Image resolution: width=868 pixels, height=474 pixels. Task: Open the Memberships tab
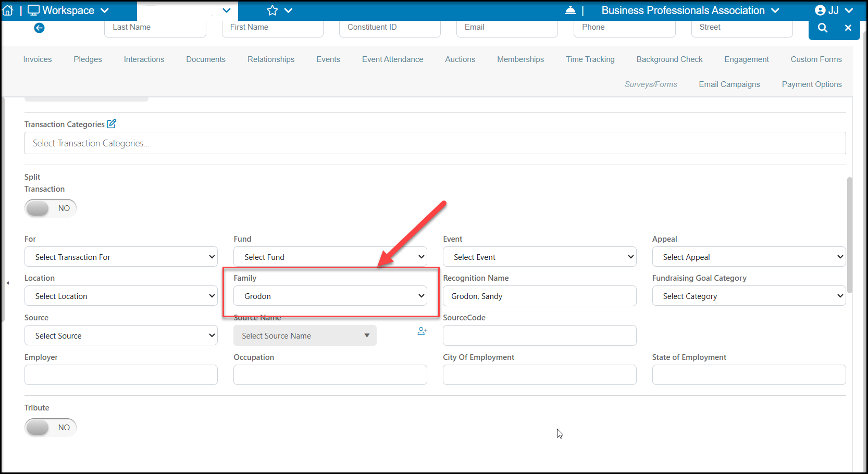point(520,59)
